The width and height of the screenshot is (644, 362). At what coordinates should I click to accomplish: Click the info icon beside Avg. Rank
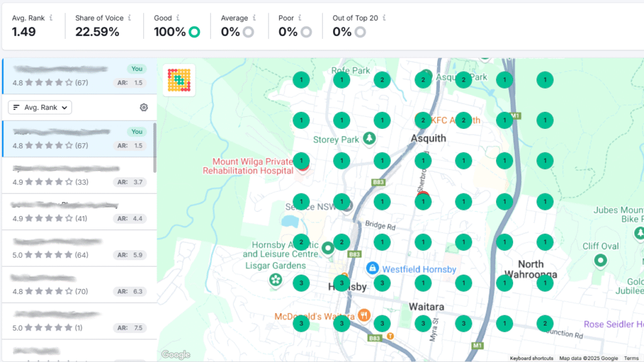coord(51,18)
